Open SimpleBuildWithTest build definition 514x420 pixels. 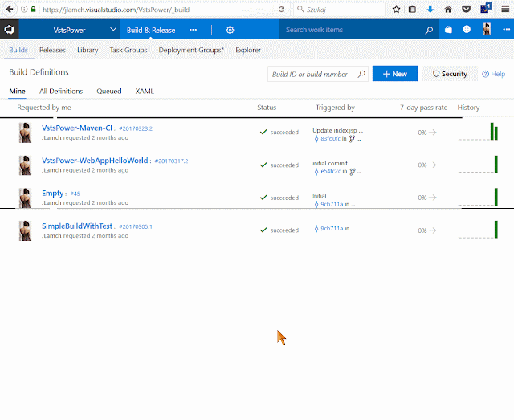(x=77, y=226)
